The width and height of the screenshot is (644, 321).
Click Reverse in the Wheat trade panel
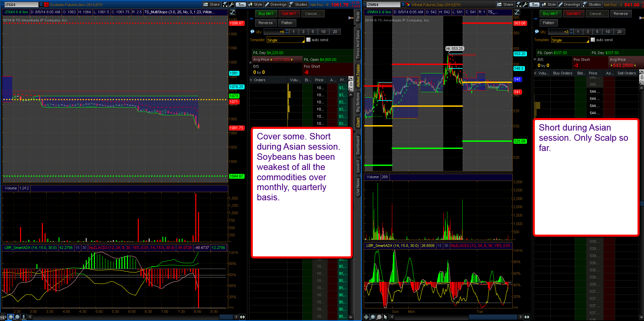tap(621, 14)
